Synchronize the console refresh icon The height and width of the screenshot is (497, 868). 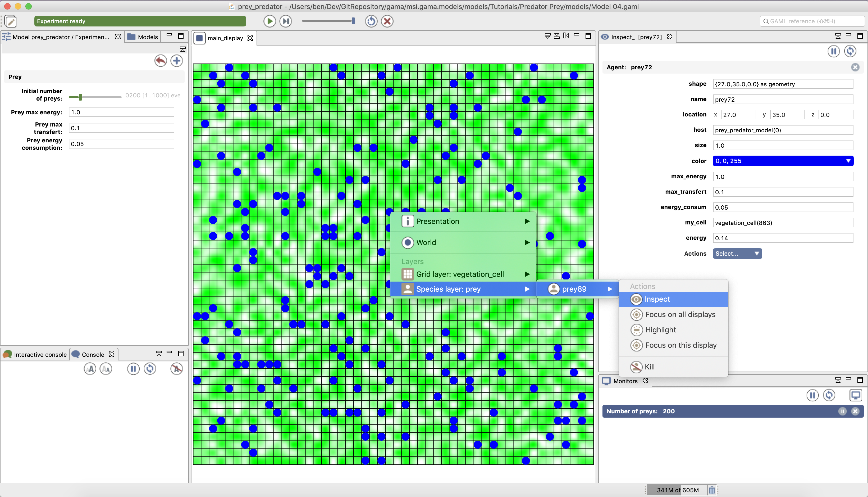pos(150,369)
